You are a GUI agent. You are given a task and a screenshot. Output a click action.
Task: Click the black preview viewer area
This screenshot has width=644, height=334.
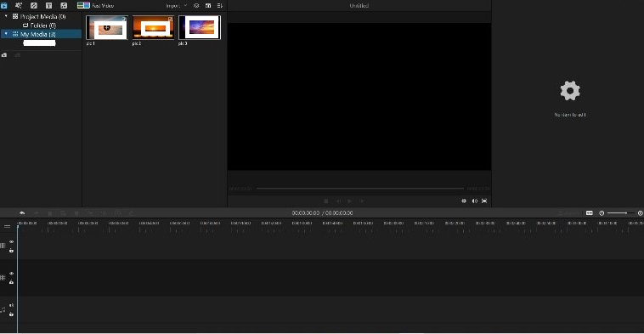point(359,97)
